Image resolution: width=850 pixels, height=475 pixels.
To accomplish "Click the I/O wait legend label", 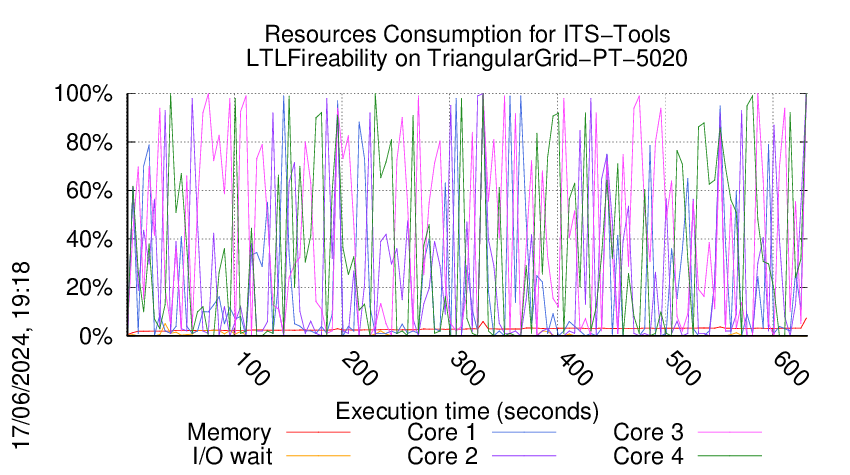I will pyautogui.click(x=232, y=456).
